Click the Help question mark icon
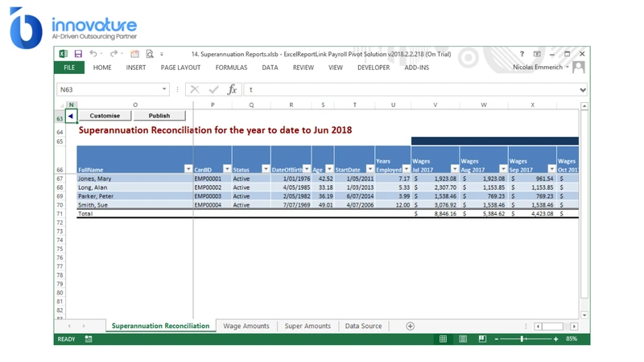The height and width of the screenshot is (362, 644). tap(522, 54)
